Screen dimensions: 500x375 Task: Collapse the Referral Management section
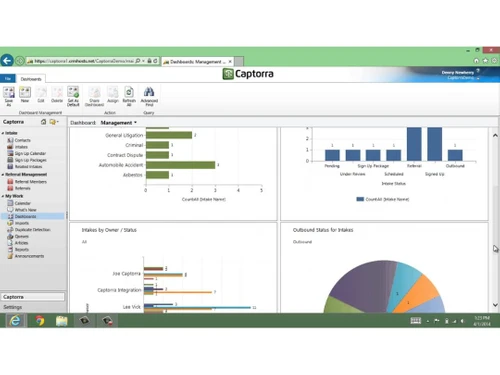3,175
